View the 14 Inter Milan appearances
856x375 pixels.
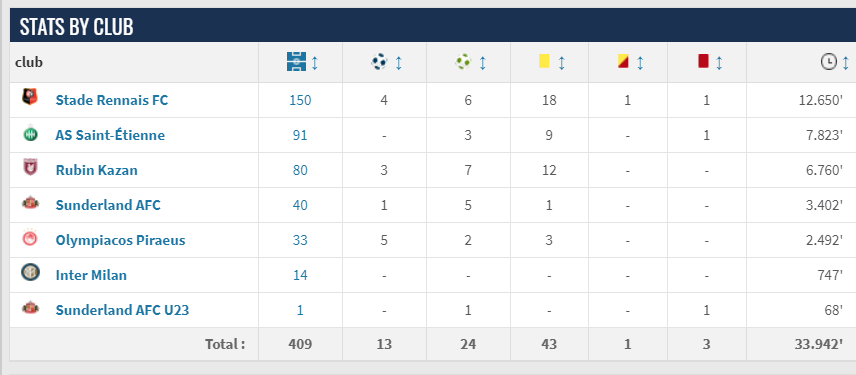pos(300,275)
